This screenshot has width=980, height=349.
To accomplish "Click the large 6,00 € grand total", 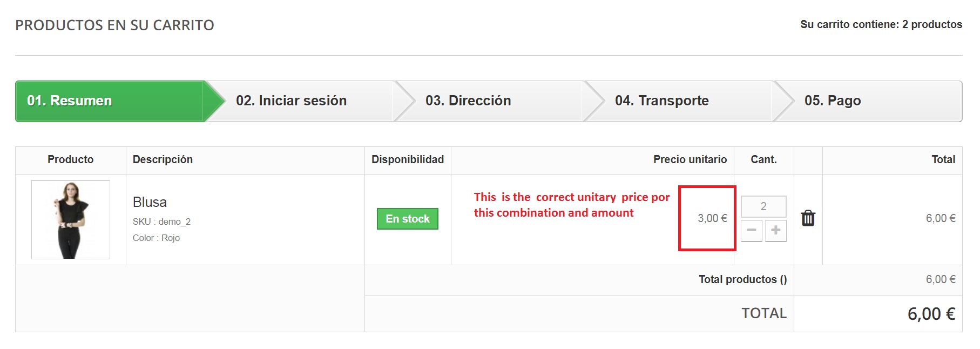I will (x=931, y=314).
